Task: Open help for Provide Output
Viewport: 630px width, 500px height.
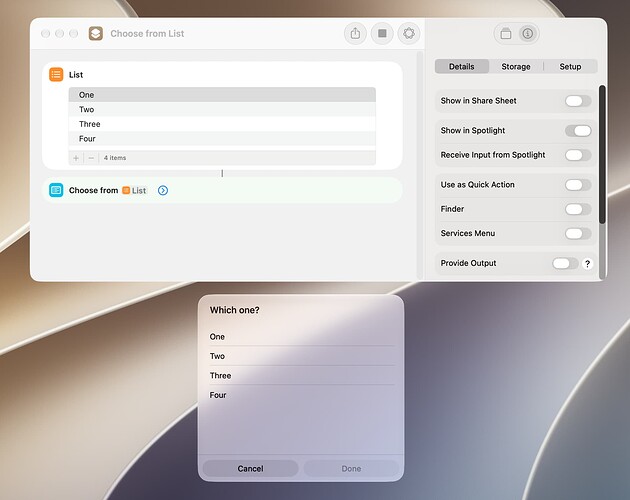Action: point(587,264)
